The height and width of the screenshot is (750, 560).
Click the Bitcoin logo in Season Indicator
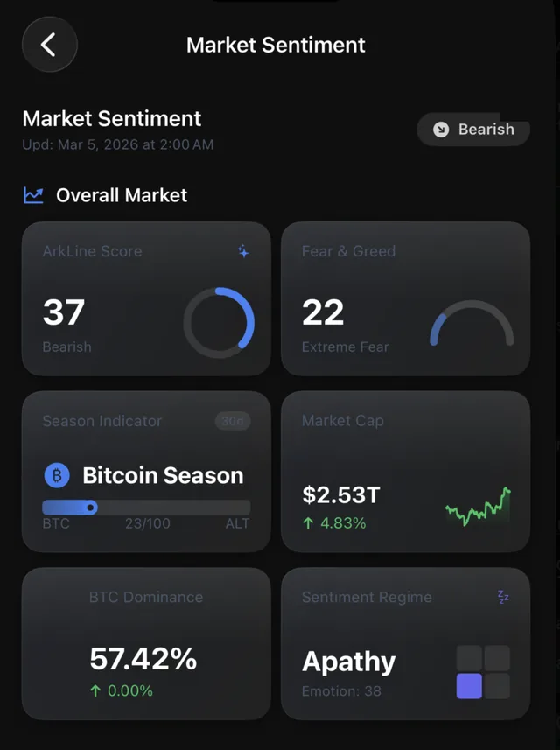pos(57,475)
